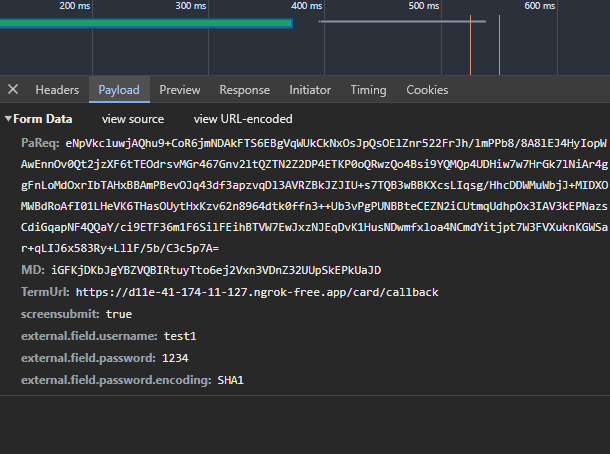Close the request details panel

(x=13, y=90)
